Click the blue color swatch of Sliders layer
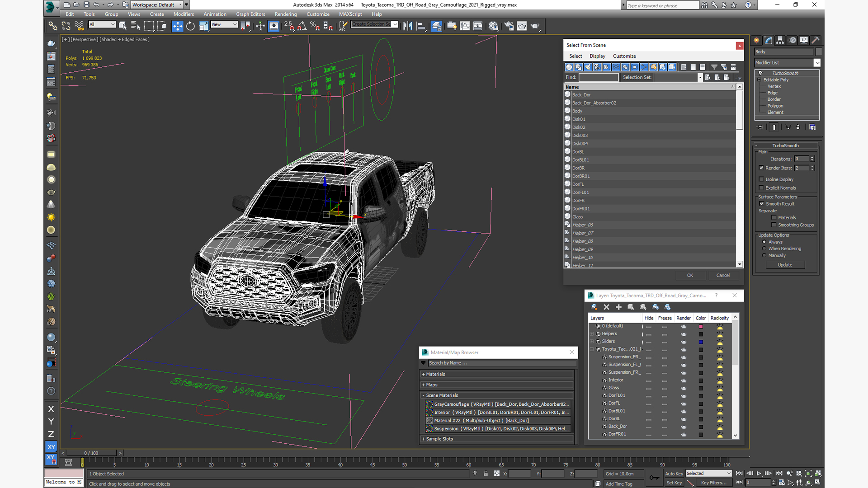Screen dimensions: 868x488 (701, 342)
